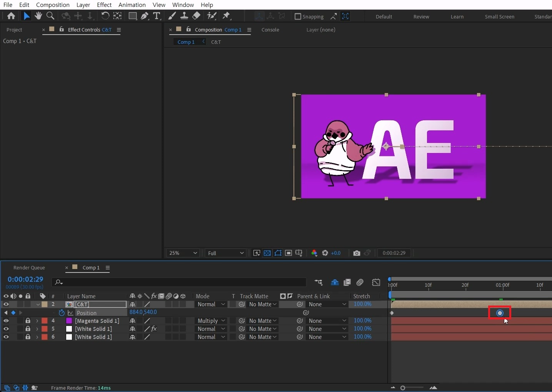
Task: Click the 0:00:02:29 current time display
Action: tap(25, 279)
